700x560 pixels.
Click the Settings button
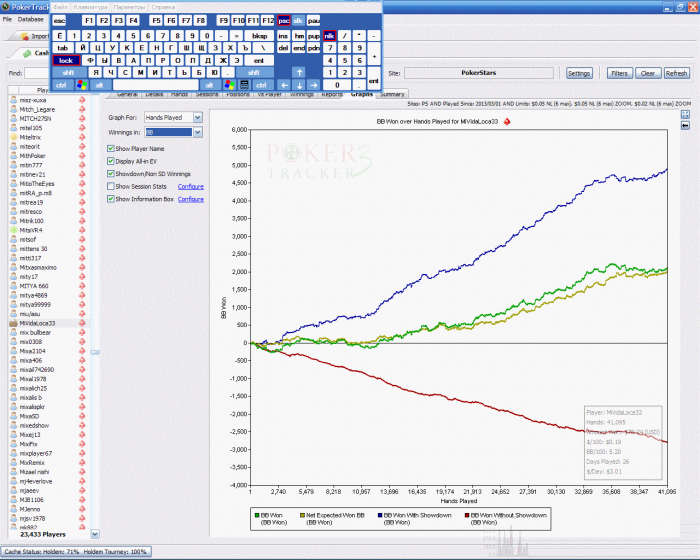[x=579, y=73]
